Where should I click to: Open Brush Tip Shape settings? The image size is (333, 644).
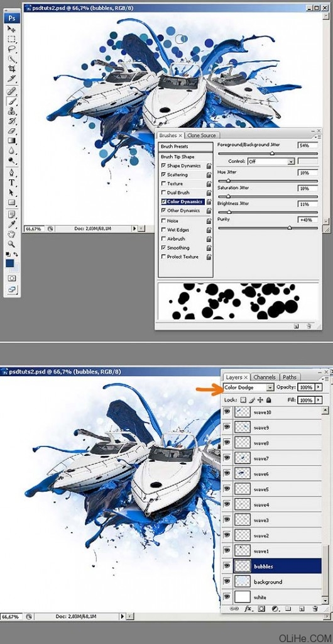[178, 157]
